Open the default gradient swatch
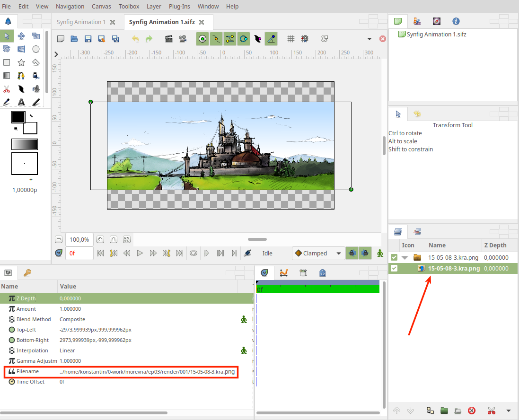 point(25,144)
